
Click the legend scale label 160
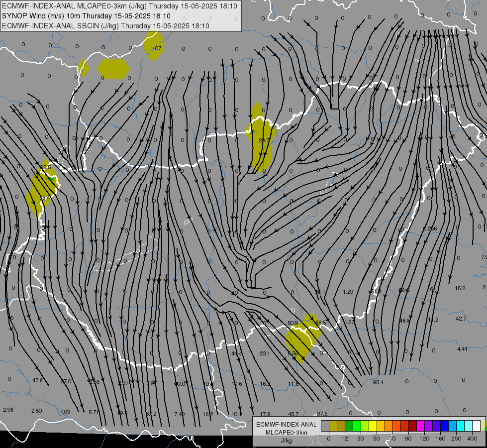point(440,439)
